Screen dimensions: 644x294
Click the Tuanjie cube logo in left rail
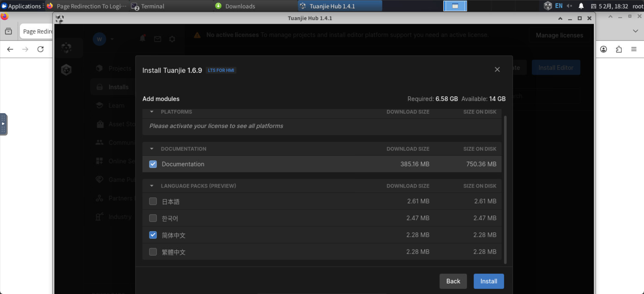66,48
